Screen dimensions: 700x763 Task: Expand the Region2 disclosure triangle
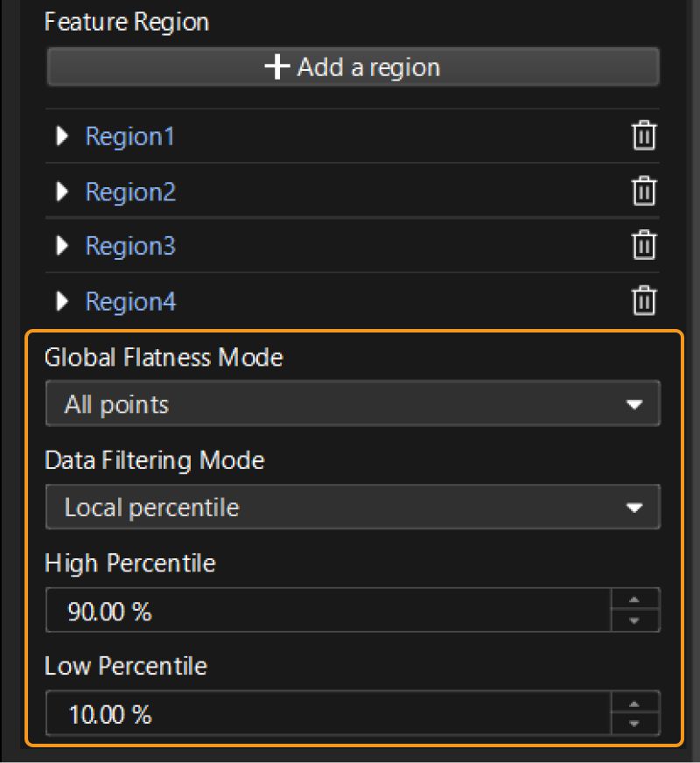coord(61,192)
